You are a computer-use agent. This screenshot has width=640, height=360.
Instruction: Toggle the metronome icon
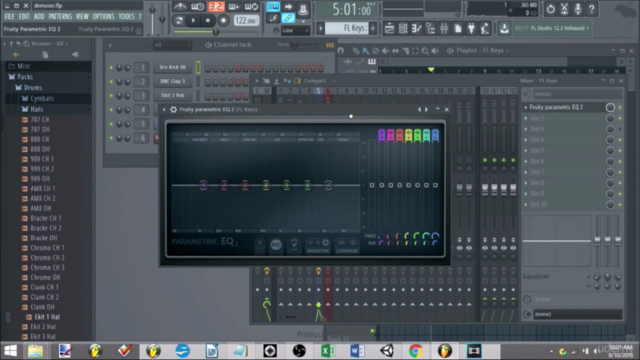pos(180,7)
